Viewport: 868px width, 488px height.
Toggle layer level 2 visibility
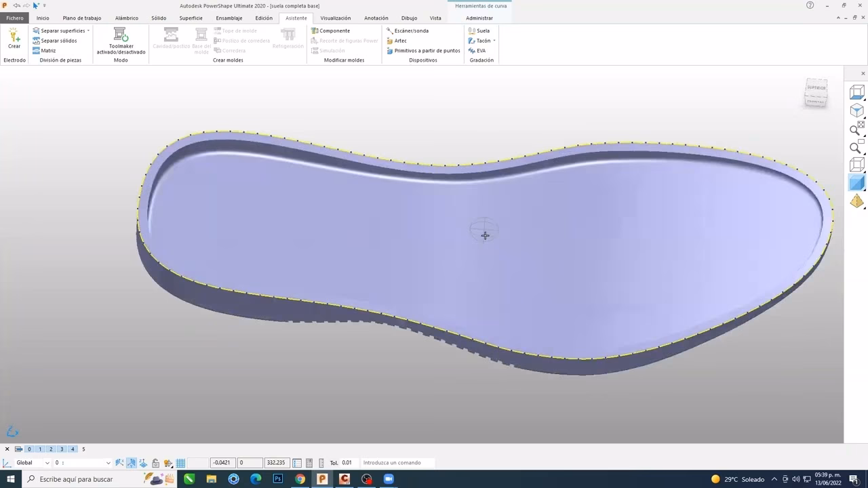(x=51, y=449)
